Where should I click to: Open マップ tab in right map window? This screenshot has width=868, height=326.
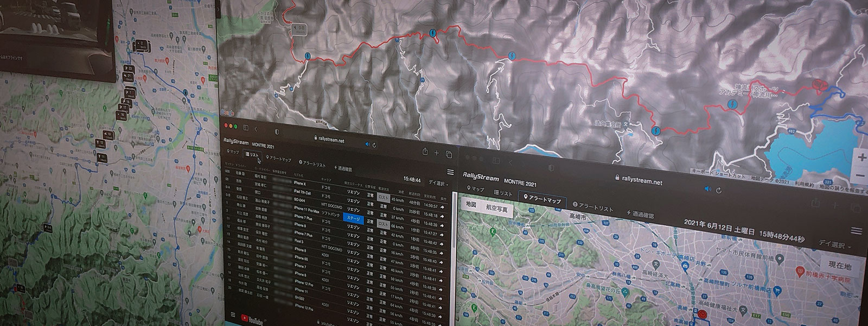tap(476, 189)
